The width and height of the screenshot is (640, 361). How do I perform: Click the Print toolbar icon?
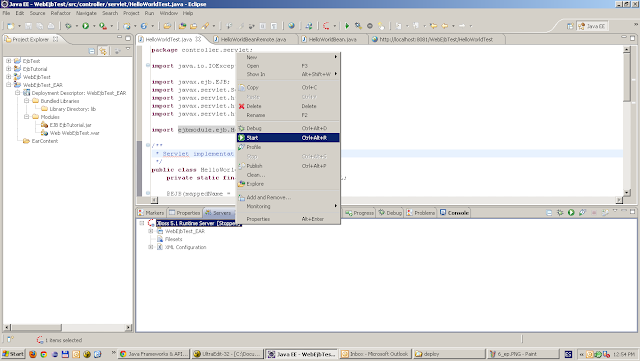[51, 26]
